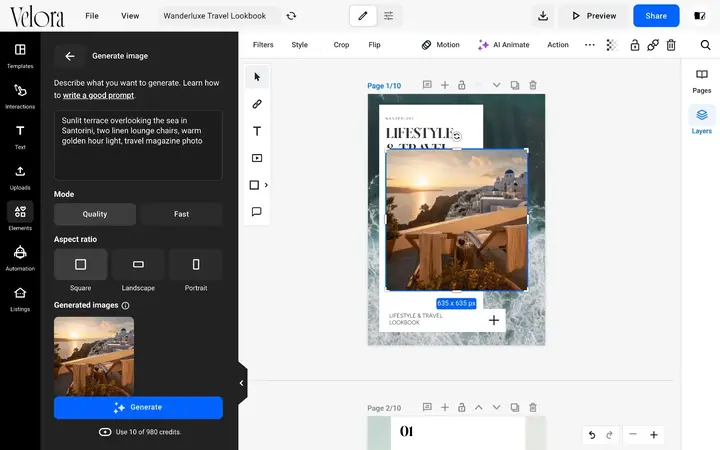The image size is (720, 450).
Task: Delete Page 1 using trash icon
Action: (533, 85)
